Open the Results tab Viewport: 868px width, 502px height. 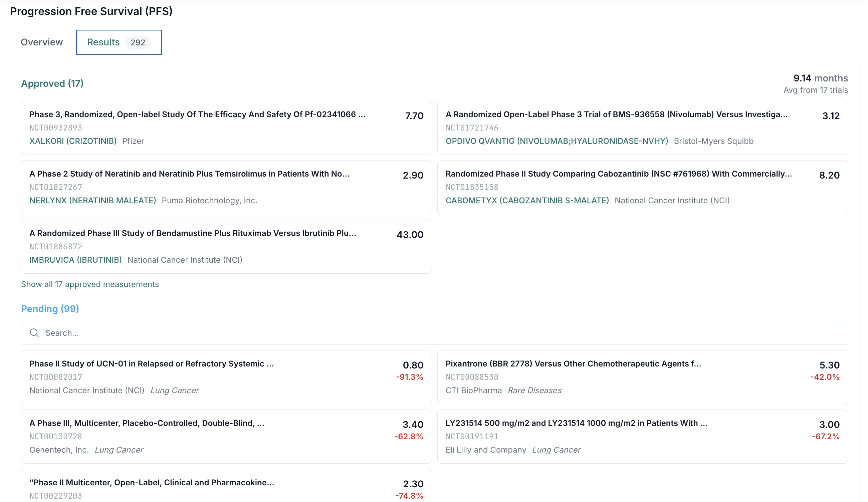point(119,42)
